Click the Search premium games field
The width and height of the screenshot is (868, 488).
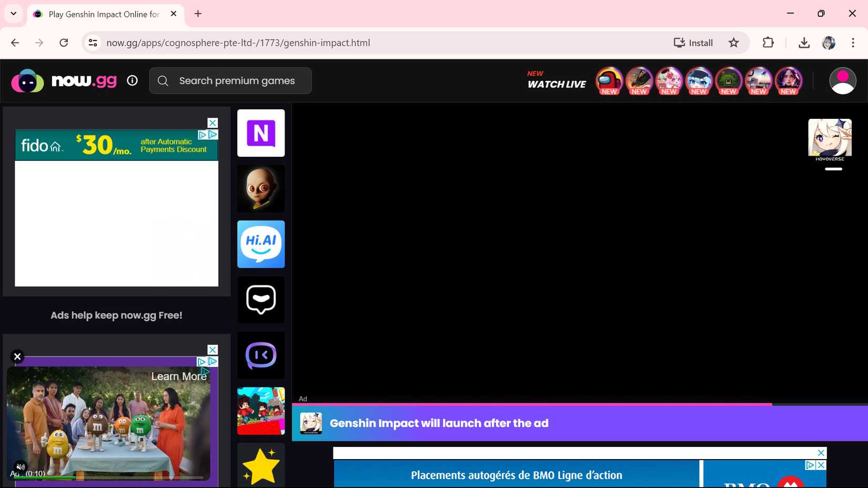tap(237, 81)
